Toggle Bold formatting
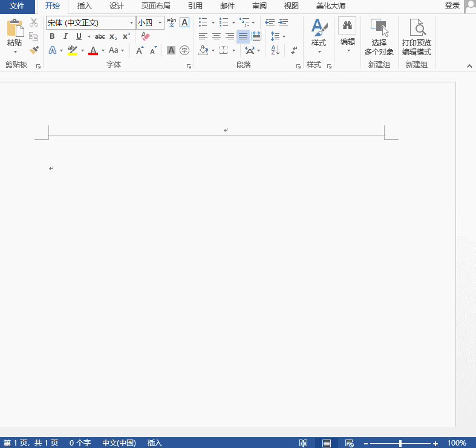Image resolution: width=476 pixels, height=448 pixels. tap(52, 36)
